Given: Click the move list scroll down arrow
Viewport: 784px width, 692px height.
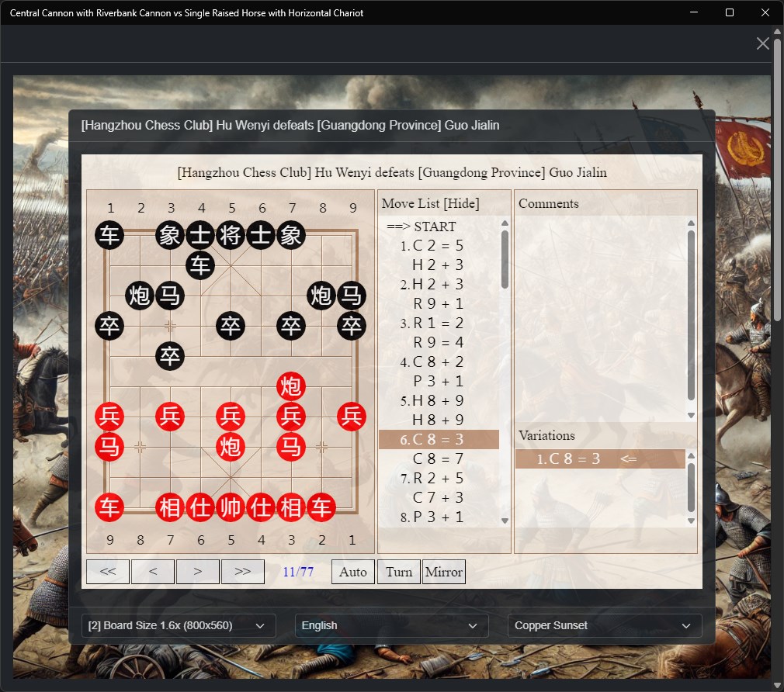Looking at the screenshot, I should point(505,521).
